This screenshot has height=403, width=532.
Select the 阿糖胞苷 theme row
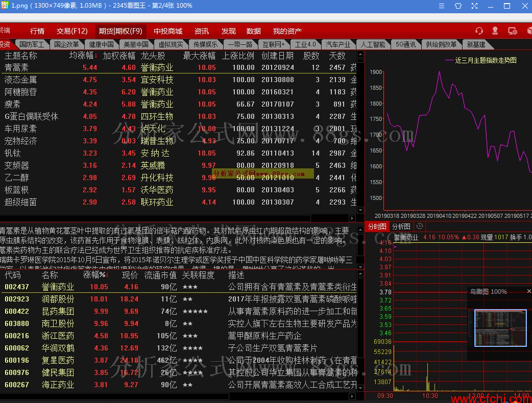tap(178, 92)
